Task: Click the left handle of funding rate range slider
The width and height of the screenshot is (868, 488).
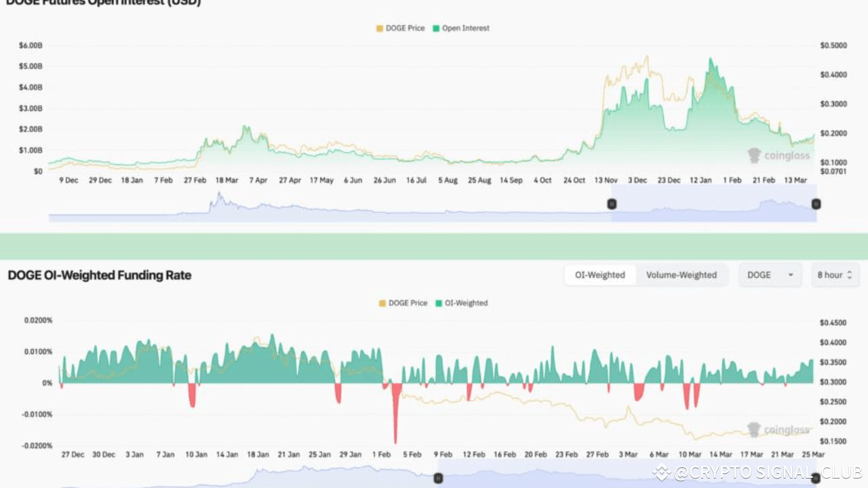Action: point(438,479)
